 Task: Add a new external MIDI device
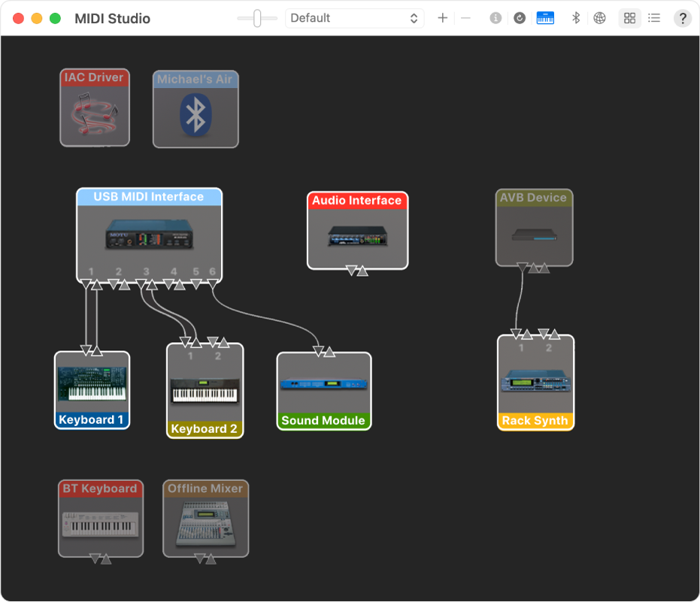[x=442, y=17]
